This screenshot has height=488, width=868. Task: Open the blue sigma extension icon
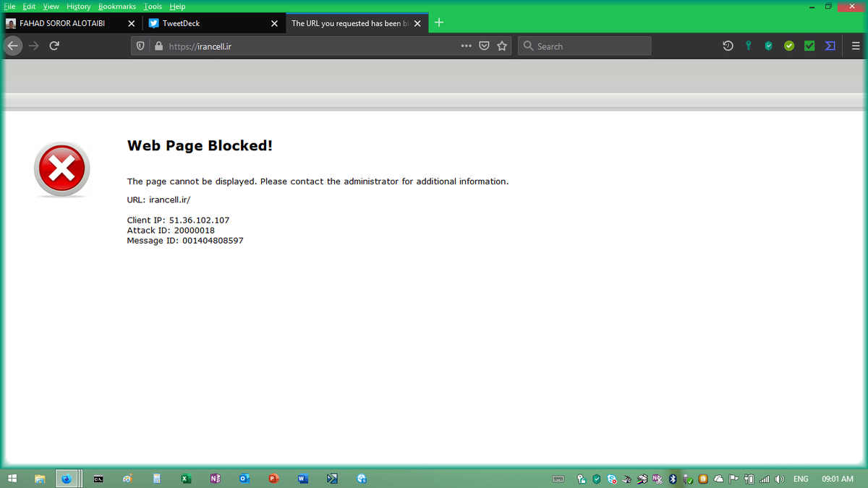click(x=830, y=46)
